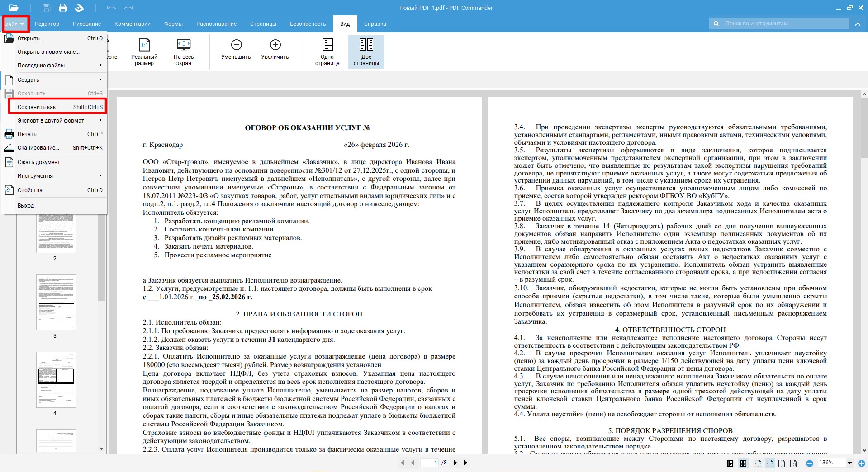Click the open folder icon in the title bar
Image resolution: width=868 pixels, height=472 pixels.
14,8
